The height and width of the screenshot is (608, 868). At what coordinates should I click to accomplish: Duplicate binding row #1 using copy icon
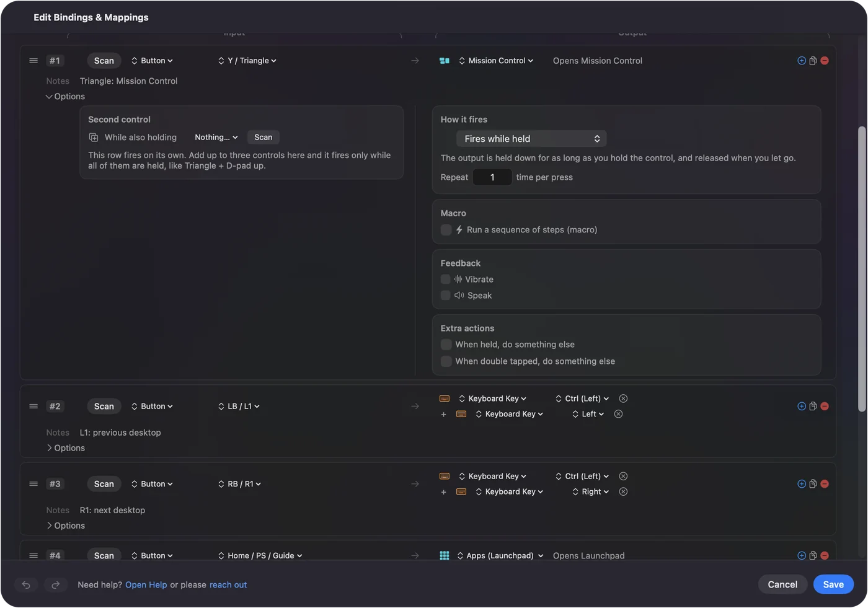(813, 61)
